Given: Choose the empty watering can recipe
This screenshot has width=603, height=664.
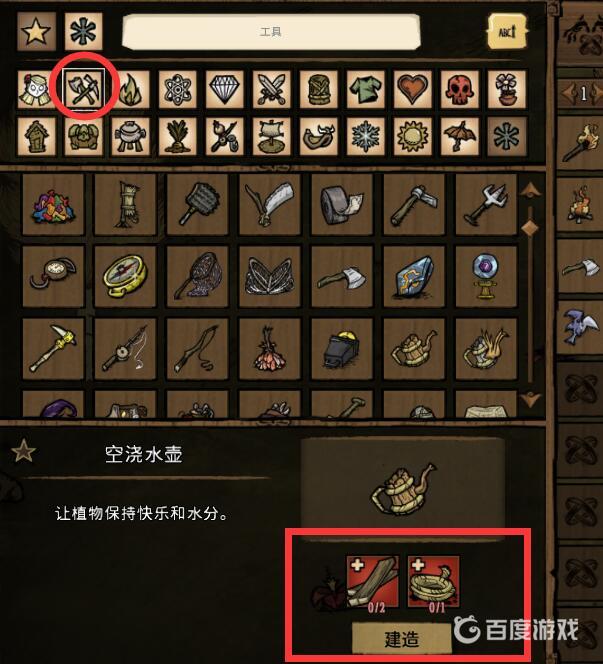Looking at the screenshot, I should (x=414, y=349).
